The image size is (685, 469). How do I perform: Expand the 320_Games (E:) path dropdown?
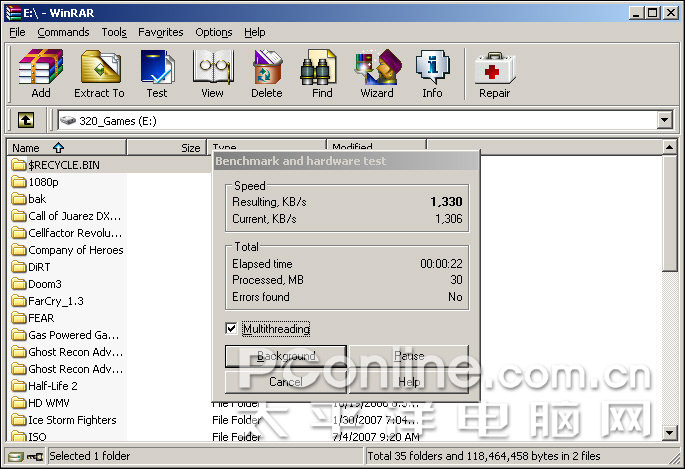[664, 120]
